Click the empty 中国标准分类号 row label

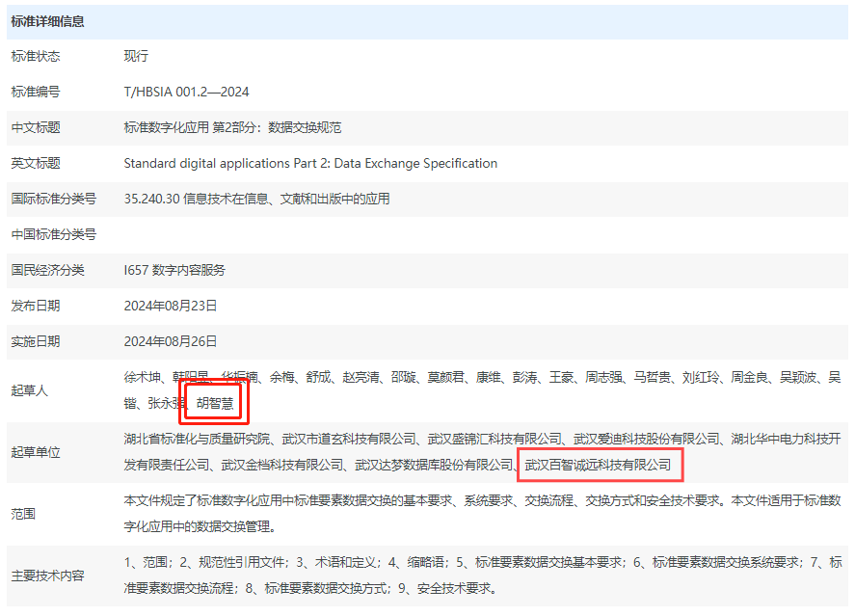pos(54,234)
